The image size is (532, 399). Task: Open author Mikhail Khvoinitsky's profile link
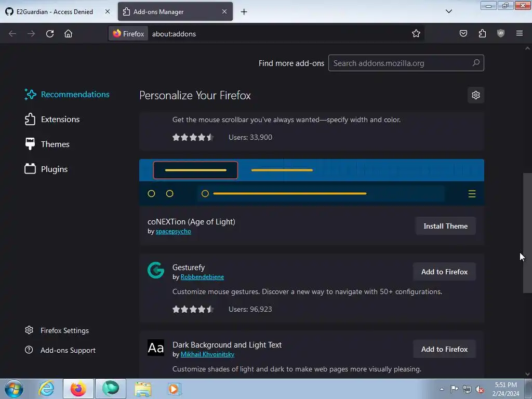click(207, 354)
